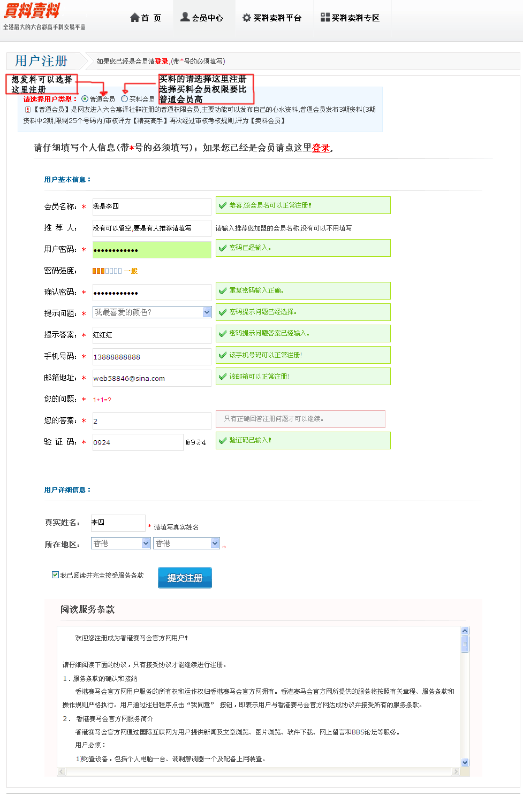Viewport: 523px width, 812px height.
Task: Select the 普通会员 radio button
Action: [85, 99]
